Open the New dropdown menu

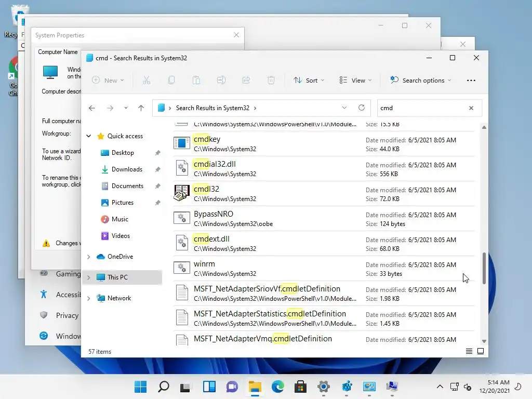click(x=108, y=81)
